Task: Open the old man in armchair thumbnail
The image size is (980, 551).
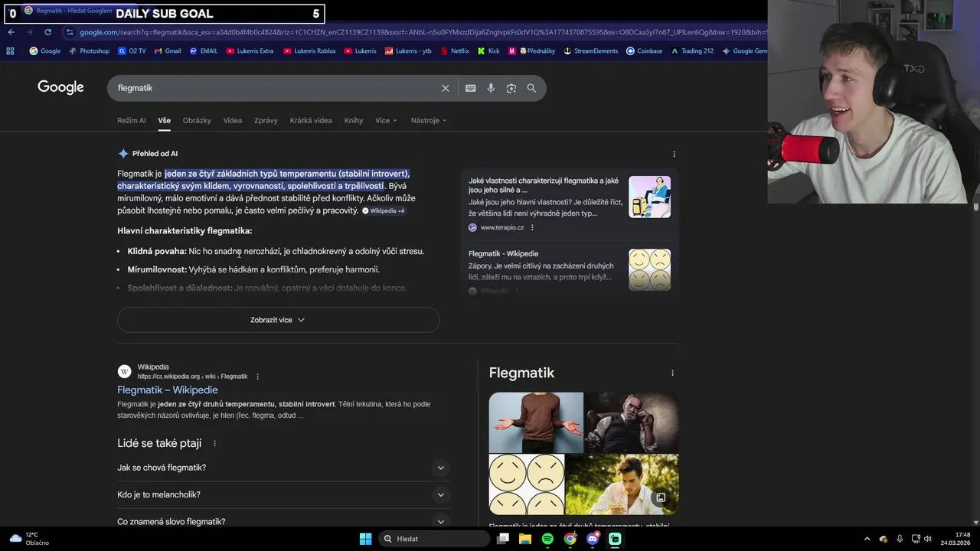Action: tap(632, 422)
